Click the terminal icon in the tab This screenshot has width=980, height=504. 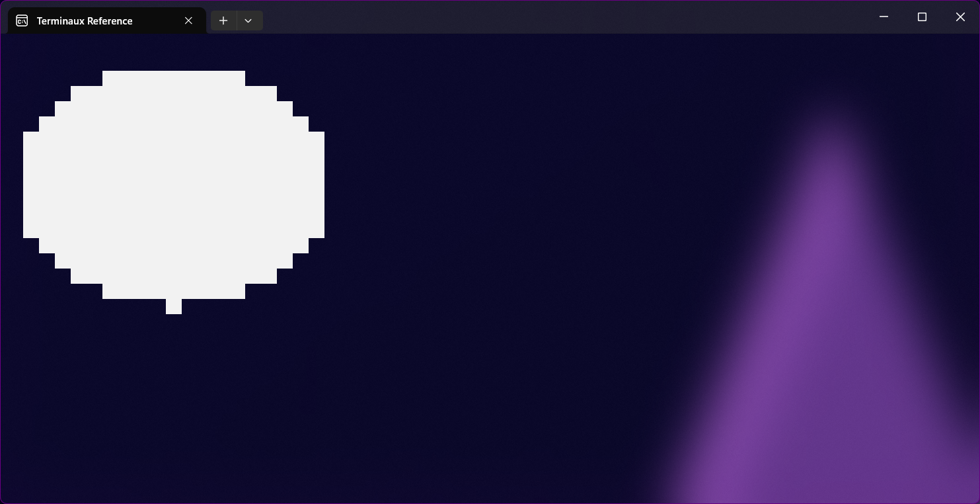pos(22,21)
